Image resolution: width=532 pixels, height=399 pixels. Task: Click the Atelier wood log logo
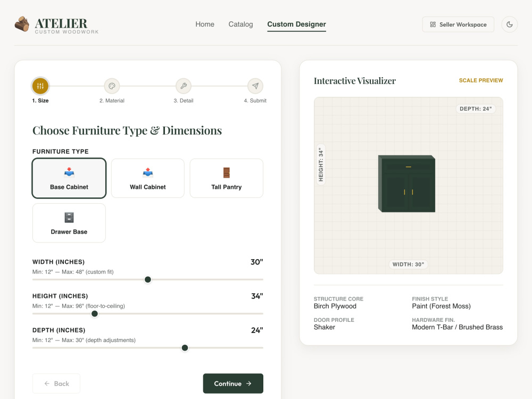pos(22,24)
